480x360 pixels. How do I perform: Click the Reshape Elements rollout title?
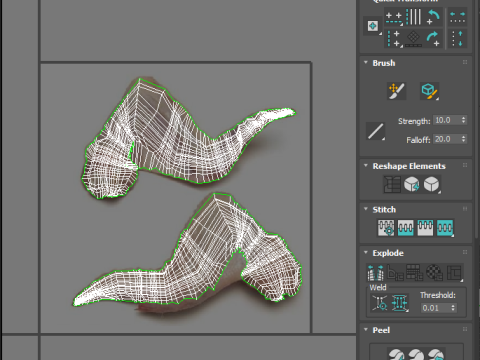[409, 166]
